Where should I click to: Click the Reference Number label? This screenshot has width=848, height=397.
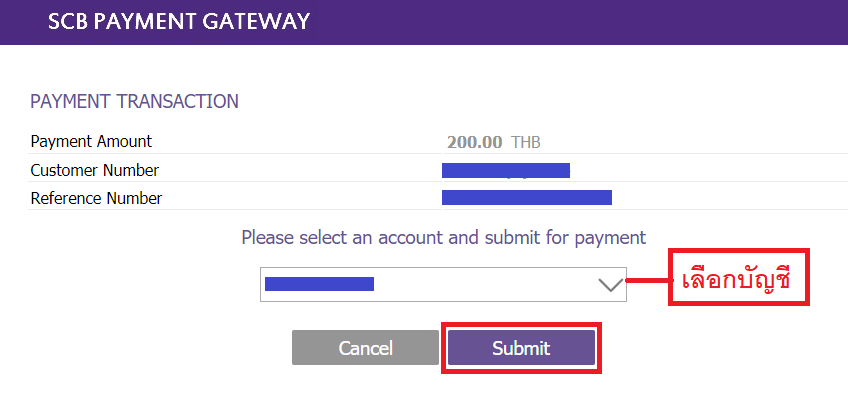click(x=96, y=198)
